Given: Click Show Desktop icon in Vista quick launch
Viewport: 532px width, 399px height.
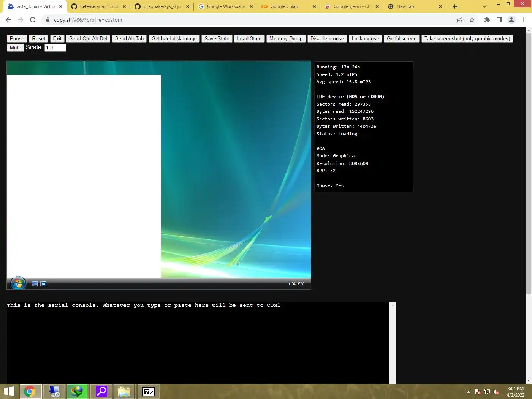Looking at the screenshot, I should (35, 283).
